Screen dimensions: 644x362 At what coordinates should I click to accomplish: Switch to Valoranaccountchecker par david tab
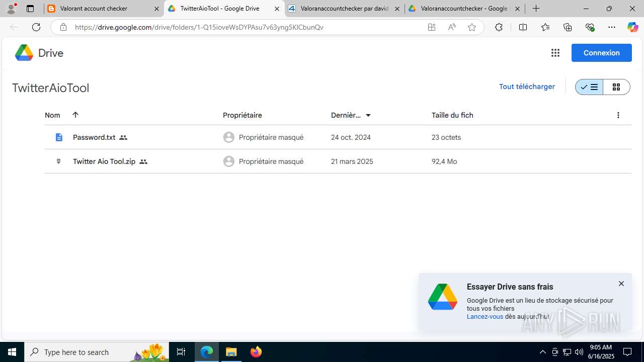click(x=344, y=9)
